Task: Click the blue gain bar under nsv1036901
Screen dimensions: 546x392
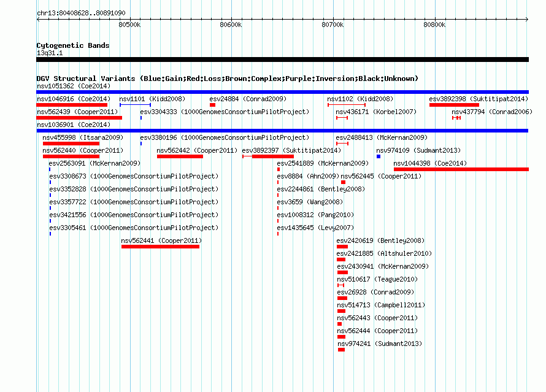Action: pos(282,131)
